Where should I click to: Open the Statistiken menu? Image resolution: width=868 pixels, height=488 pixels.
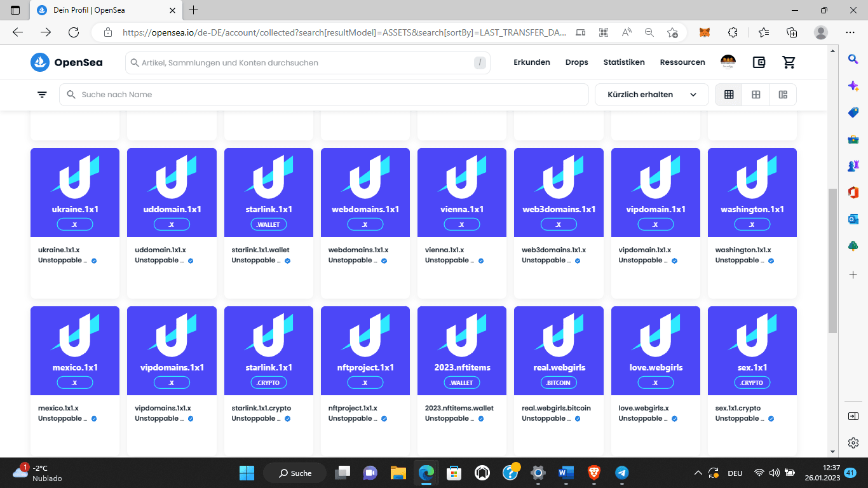point(624,62)
